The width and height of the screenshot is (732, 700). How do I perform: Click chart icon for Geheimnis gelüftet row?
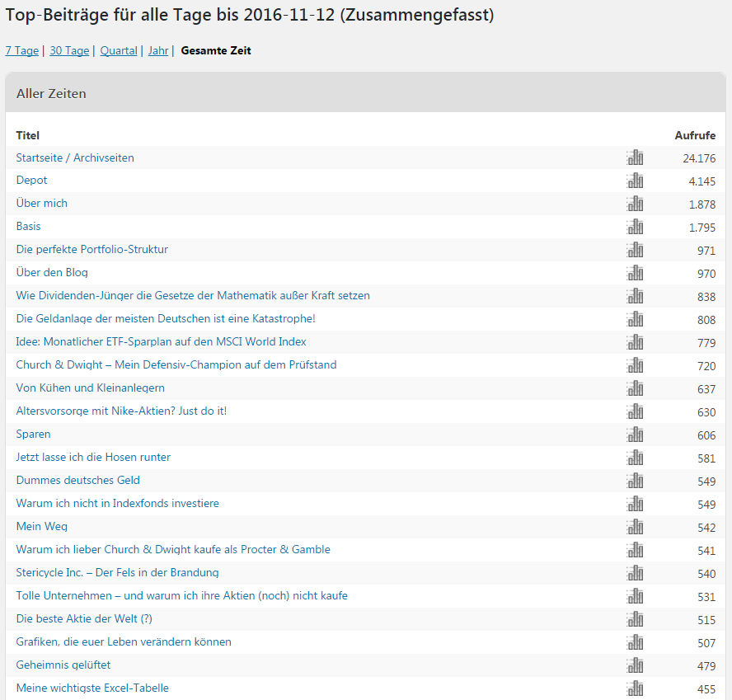tap(634, 665)
